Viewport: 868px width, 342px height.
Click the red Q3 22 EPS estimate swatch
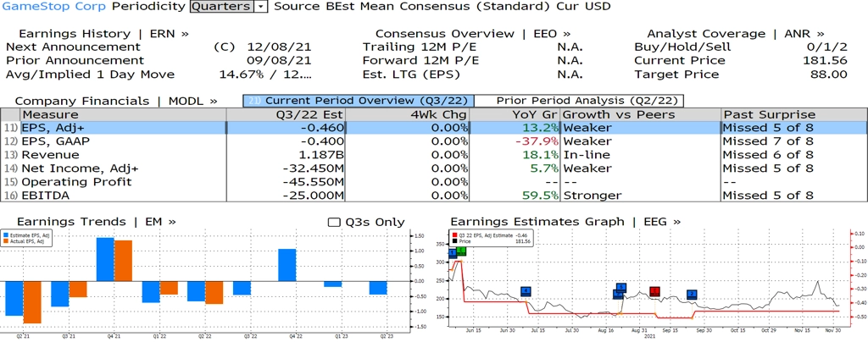pos(454,234)
